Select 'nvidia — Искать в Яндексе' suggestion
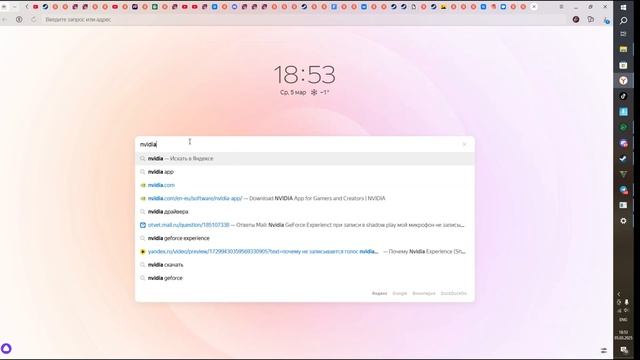Image resolution: width=640 pixels, height=360 pixels. pyautogui.click(x=304, y=158)
